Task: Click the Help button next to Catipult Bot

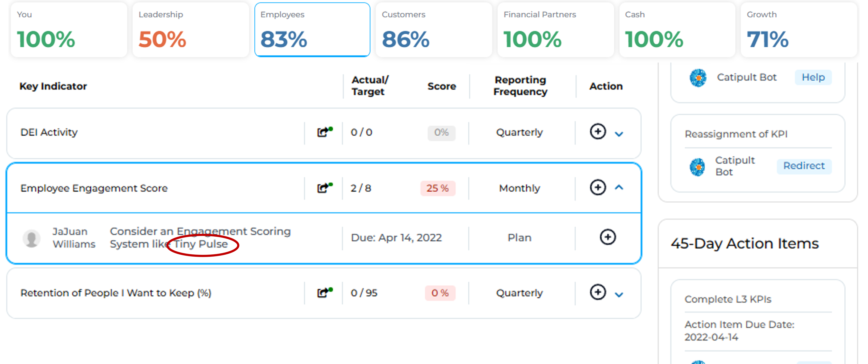Action: coord(813,77)
